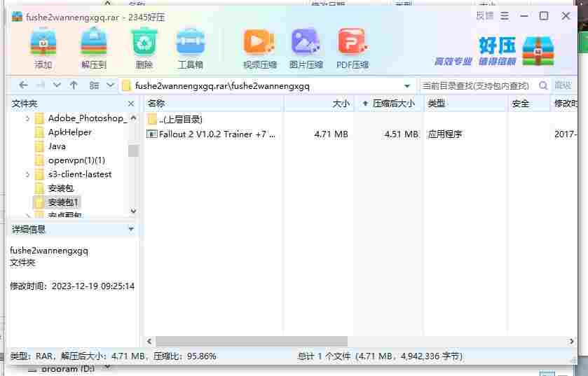588x376 pixels.
Task: Click the folder tree scrollbar thumb
Action: point(133,151)
